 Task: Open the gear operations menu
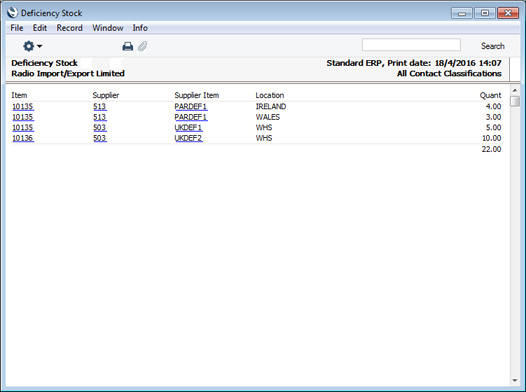pos(32,46)
